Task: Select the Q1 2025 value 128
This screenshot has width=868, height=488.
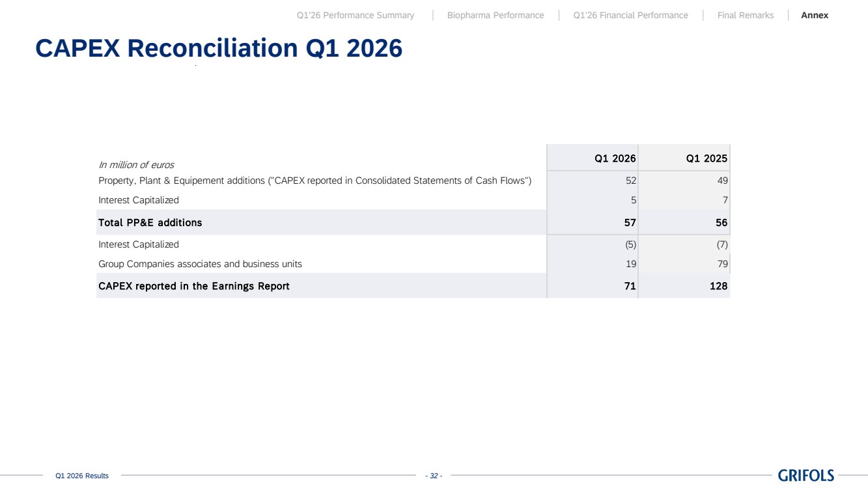Action: 718,286
